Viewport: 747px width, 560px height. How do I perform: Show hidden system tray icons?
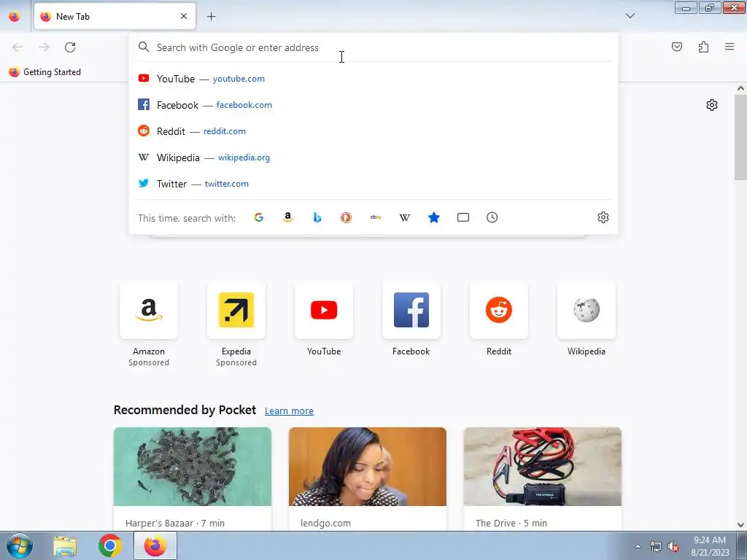click(638, 546)
